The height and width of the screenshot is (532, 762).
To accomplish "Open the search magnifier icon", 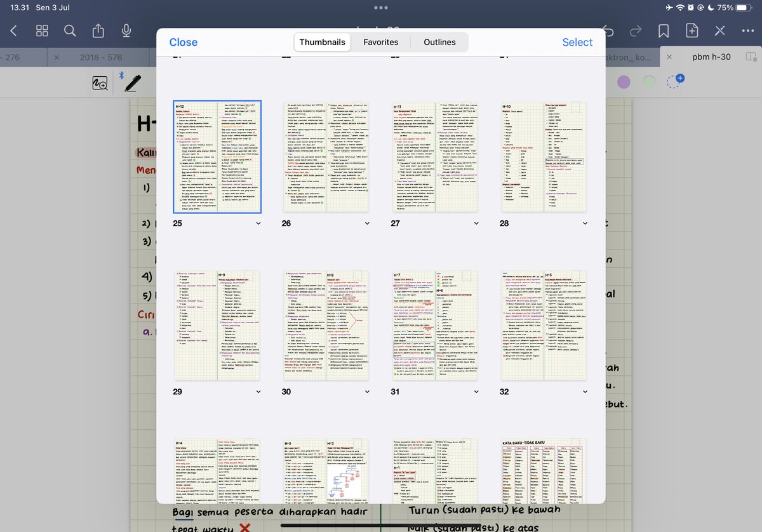I will coord(70,30).
